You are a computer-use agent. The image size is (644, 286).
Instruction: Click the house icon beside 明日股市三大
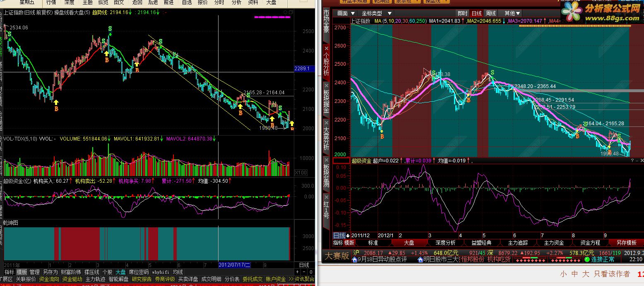(x=421, y=260)
